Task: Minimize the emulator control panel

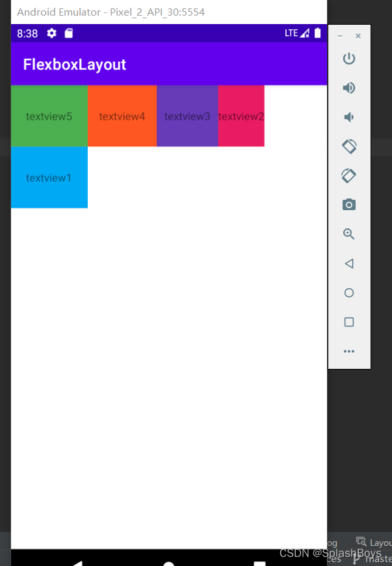Action: pyautogui.click(x=340, y=36)
